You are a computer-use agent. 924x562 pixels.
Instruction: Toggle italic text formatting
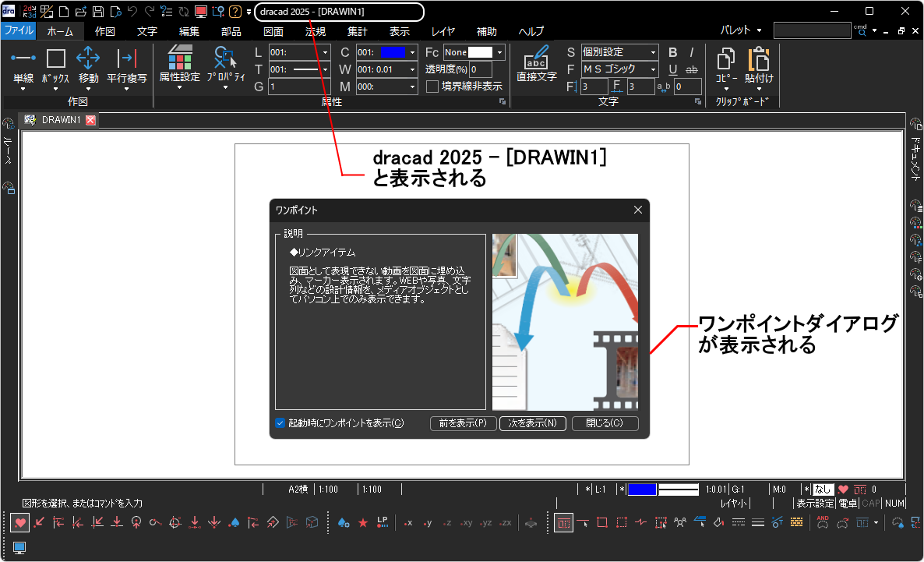pyautogui.click(x=692, y=52)
